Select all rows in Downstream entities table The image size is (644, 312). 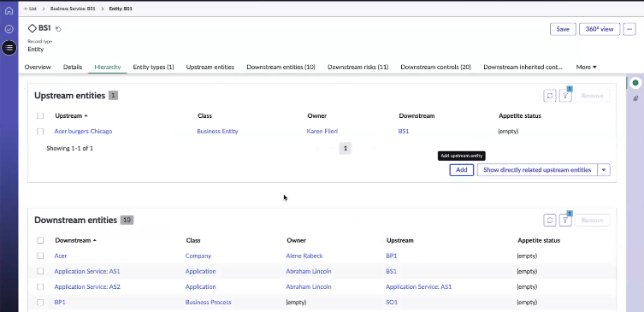40,240
